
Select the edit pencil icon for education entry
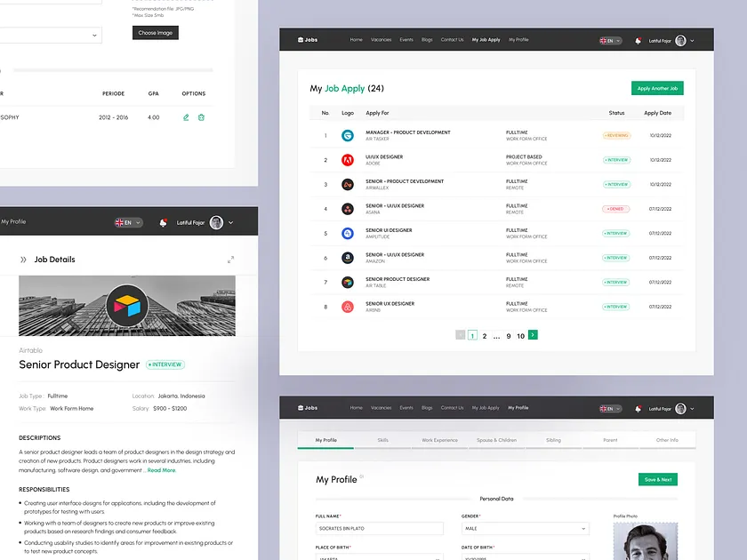[185, 116]
